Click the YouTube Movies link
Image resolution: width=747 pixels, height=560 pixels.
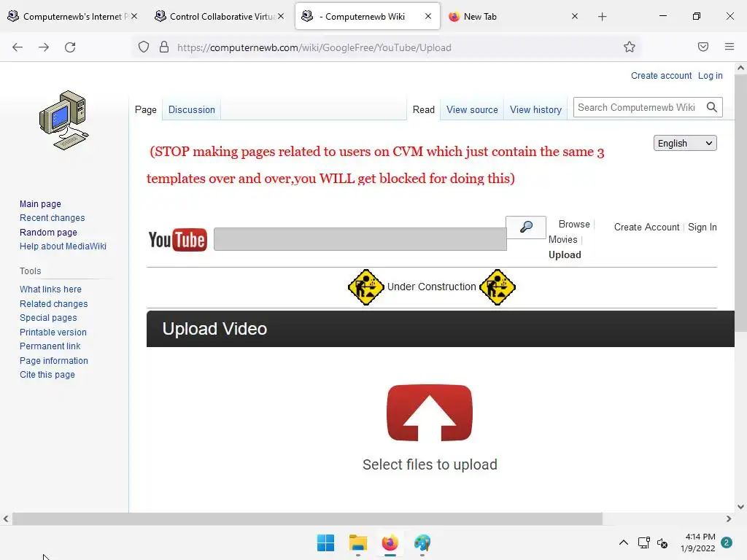562,239
